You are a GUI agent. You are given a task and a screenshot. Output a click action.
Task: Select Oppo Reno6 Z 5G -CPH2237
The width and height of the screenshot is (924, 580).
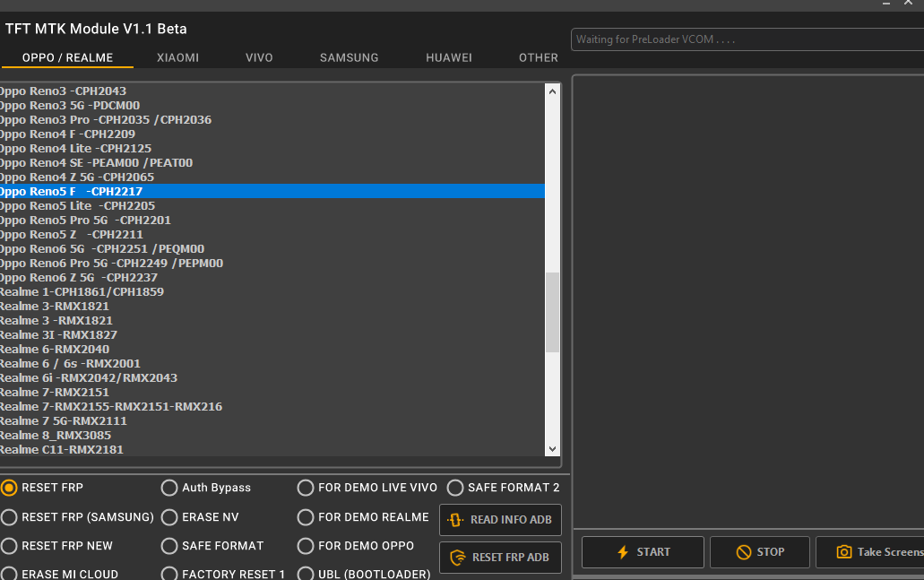coord(272,278)
